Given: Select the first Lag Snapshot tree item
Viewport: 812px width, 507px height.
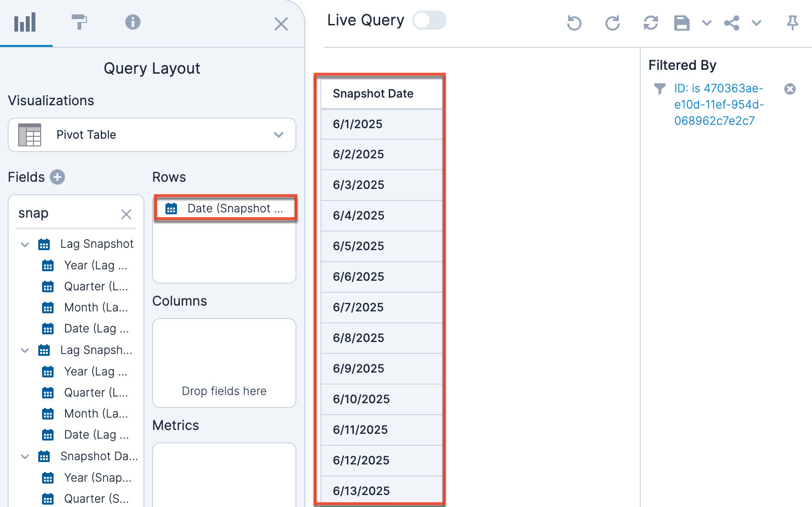Looking at the screenshot, I should (86, 244).
